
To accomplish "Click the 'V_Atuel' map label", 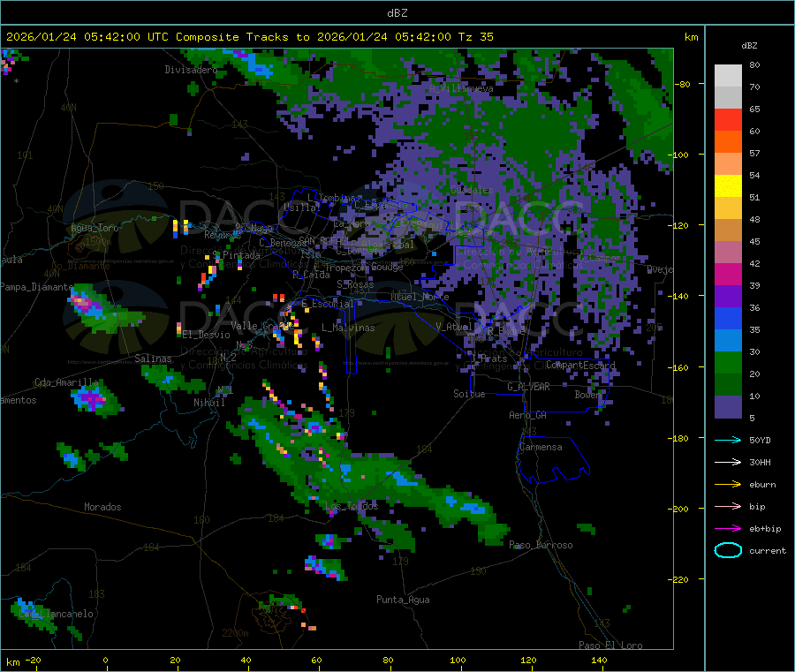I will [454, 327].
